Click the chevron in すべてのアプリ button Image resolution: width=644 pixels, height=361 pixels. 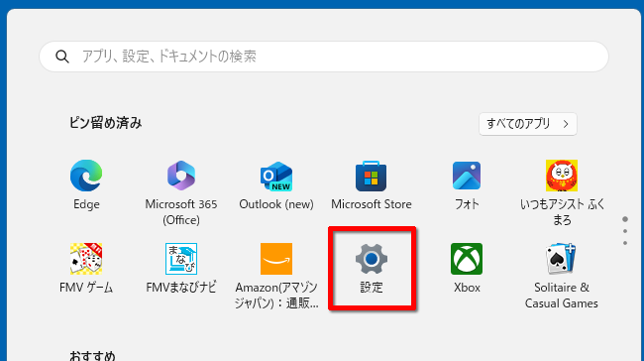(x=566, y=124)
